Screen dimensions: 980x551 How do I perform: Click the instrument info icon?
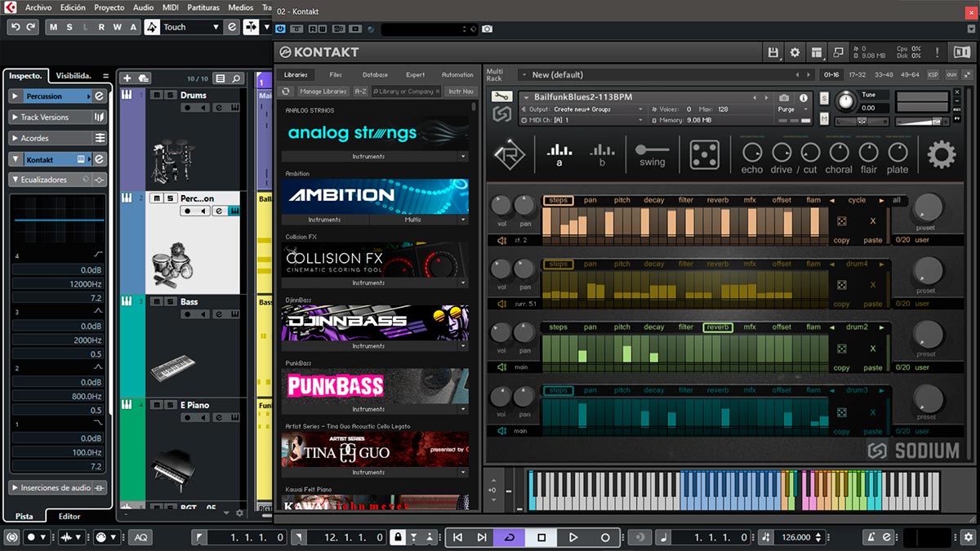pos(804,98)
